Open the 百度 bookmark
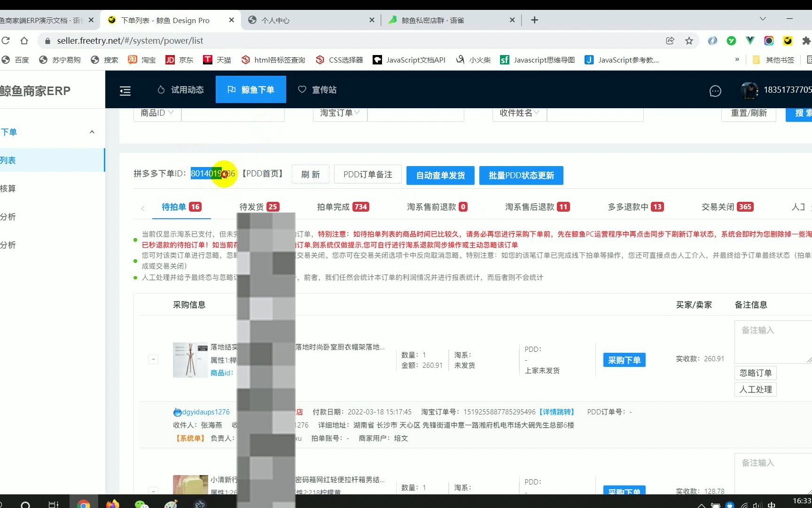 point(16,60)
